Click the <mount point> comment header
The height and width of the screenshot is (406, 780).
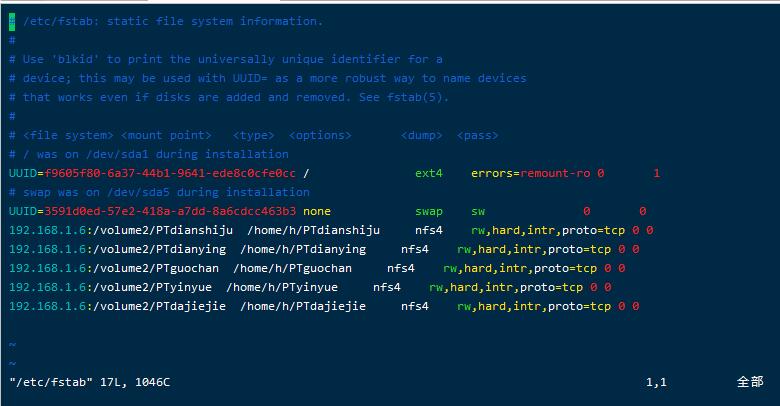[x=166, y=135]
